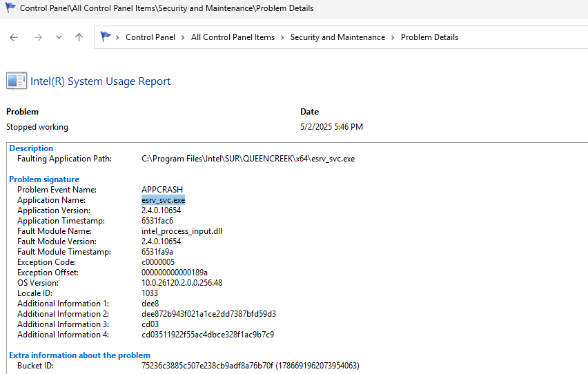This screenshot has width=588, height=374.
Task: Click Extra information about the problem heading
Action: (x=79, y=355)
